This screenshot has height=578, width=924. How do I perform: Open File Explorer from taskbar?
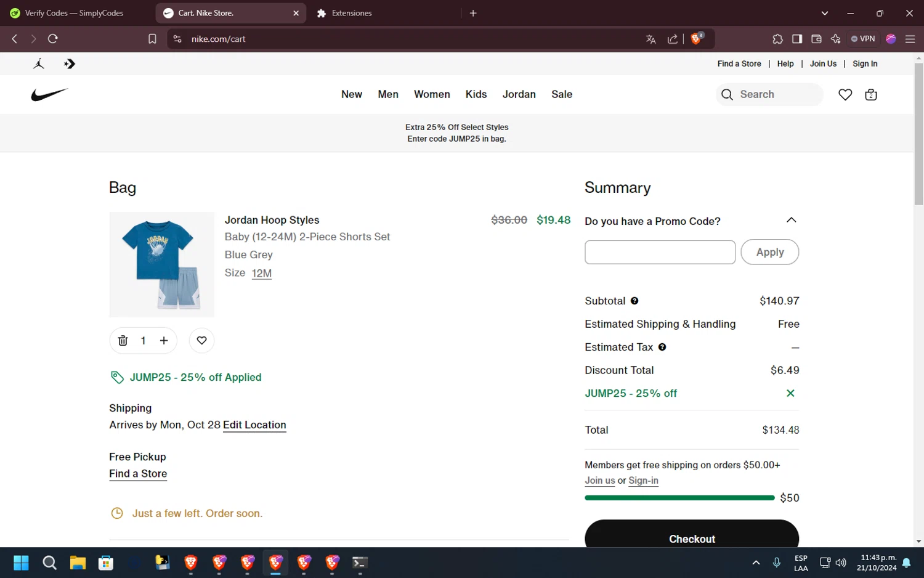pos(78,563)
